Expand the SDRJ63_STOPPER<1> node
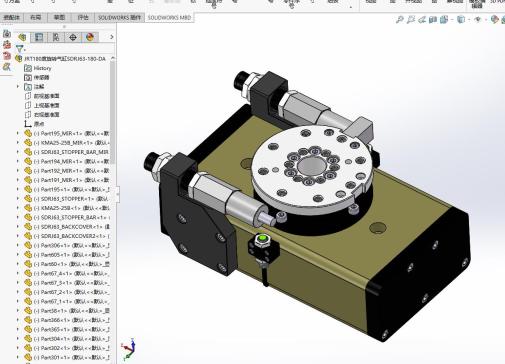Image resolution: width=505 pixels, height=364 pixels. click(18, 199)
